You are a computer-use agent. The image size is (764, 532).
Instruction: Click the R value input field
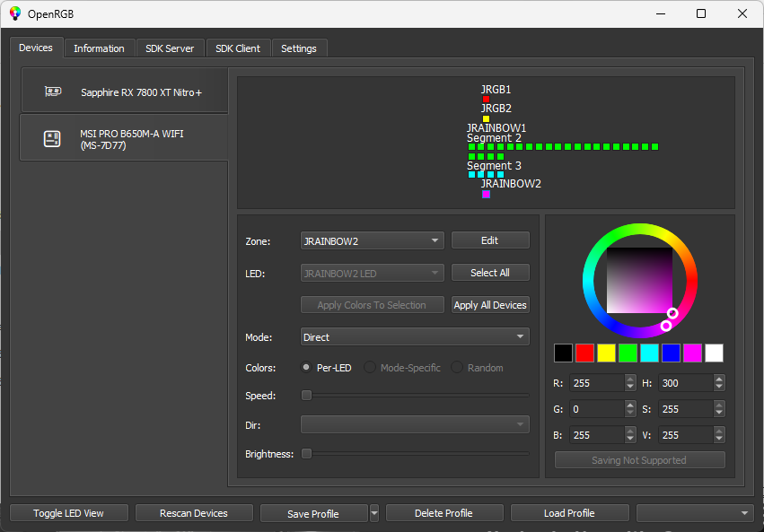click(x=597, y=383)
